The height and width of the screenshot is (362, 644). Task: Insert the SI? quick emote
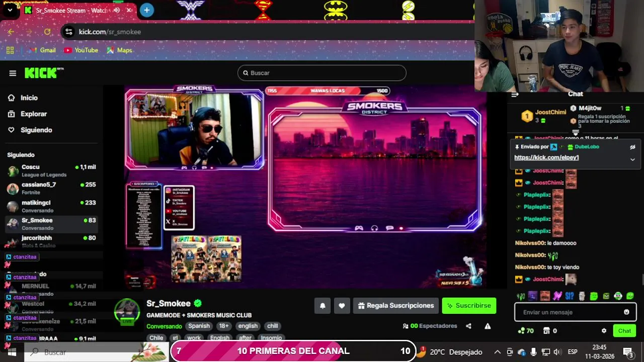click(570, 296)
